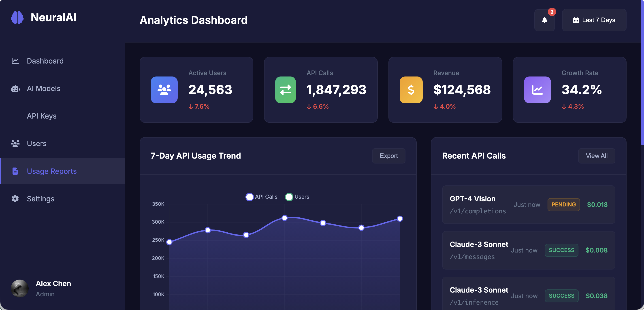Click the yellow Revenue dollar icon

[411, 90]
